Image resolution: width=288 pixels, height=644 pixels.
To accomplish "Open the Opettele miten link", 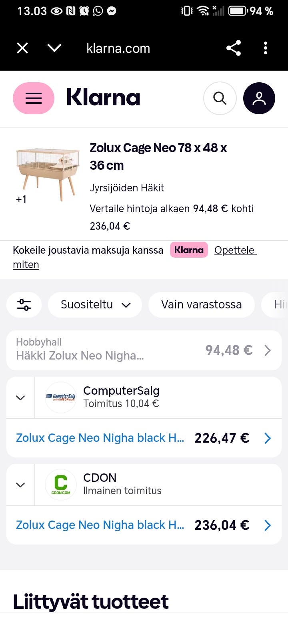I will 235,250.
